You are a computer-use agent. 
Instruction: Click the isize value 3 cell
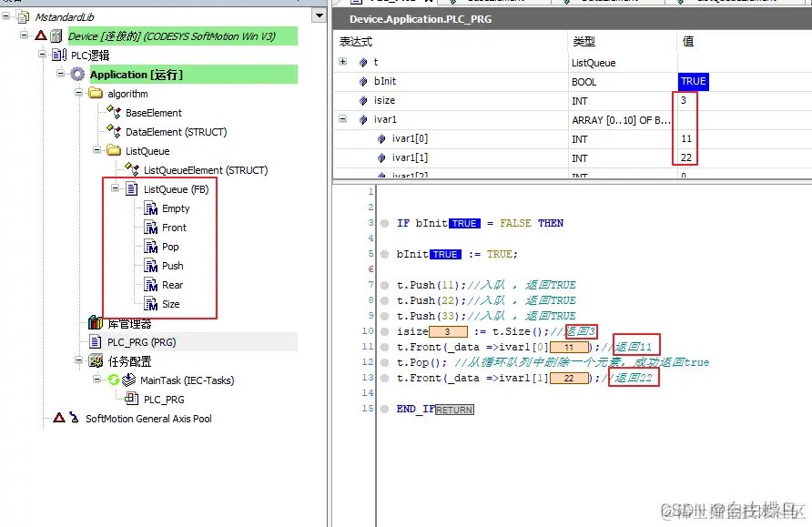click(x=684, y=100)
